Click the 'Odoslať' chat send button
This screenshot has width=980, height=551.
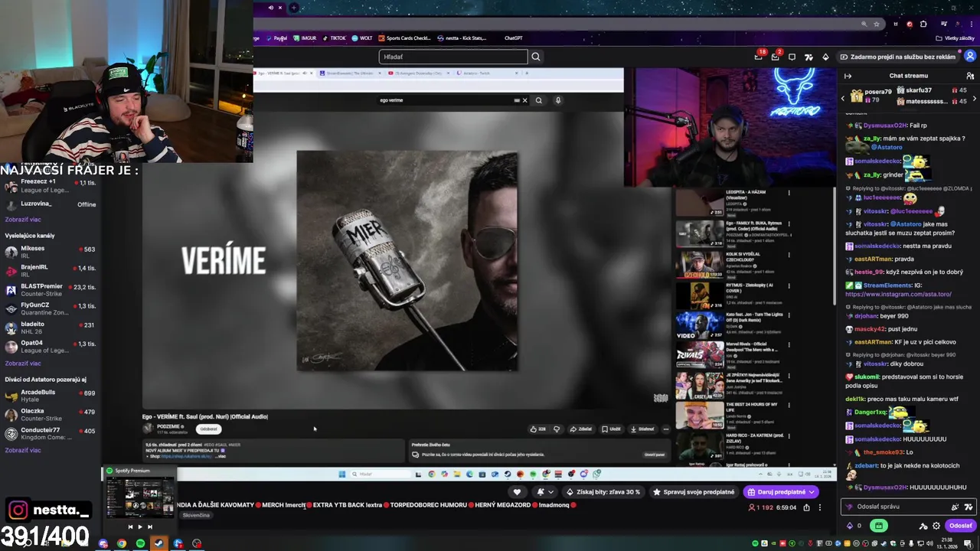point(960,526)
